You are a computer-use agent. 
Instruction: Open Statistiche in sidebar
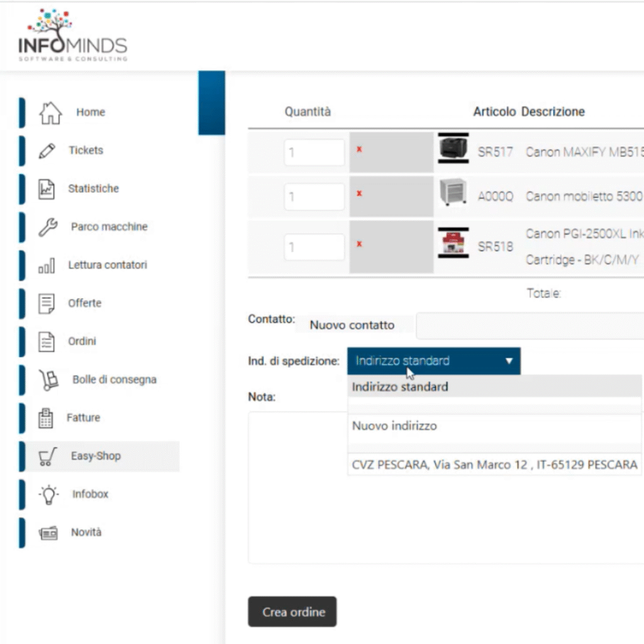(94, 189)
